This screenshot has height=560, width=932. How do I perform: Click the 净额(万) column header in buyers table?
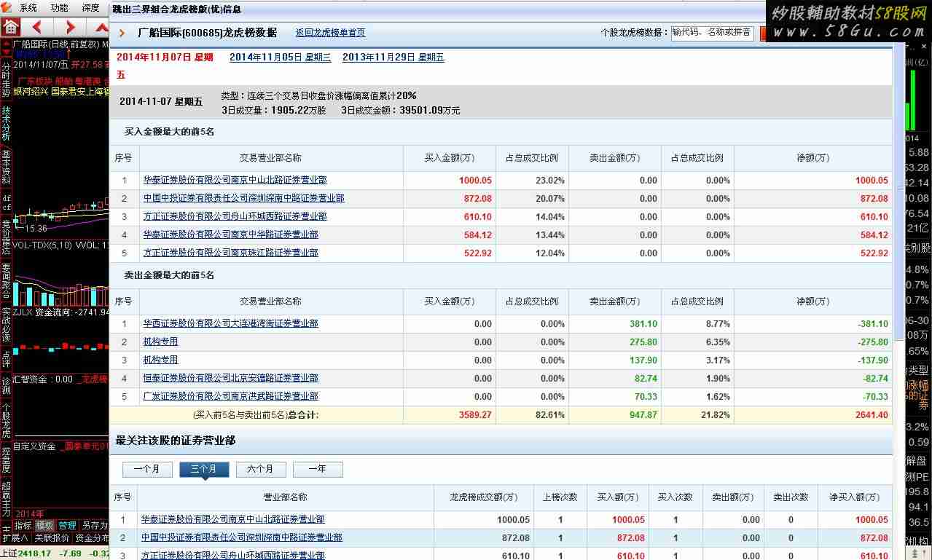(x=813, y=158)
